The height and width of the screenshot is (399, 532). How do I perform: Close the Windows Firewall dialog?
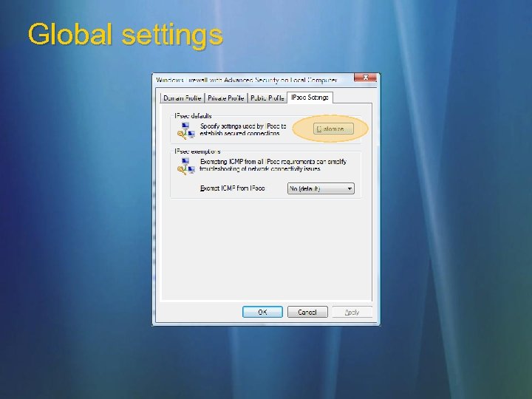tap(365, 78)
